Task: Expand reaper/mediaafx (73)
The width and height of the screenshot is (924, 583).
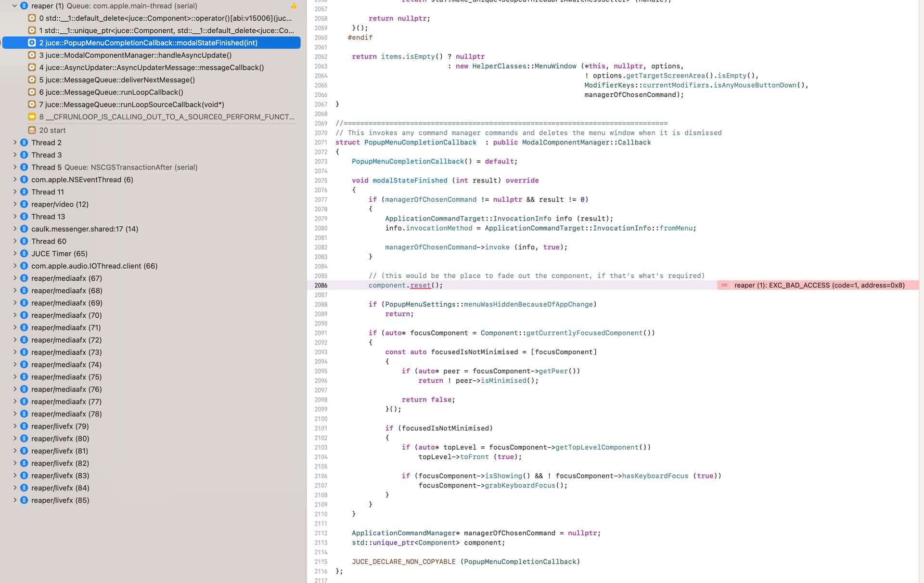Action: pyautogui.click(x=14, y=352)
